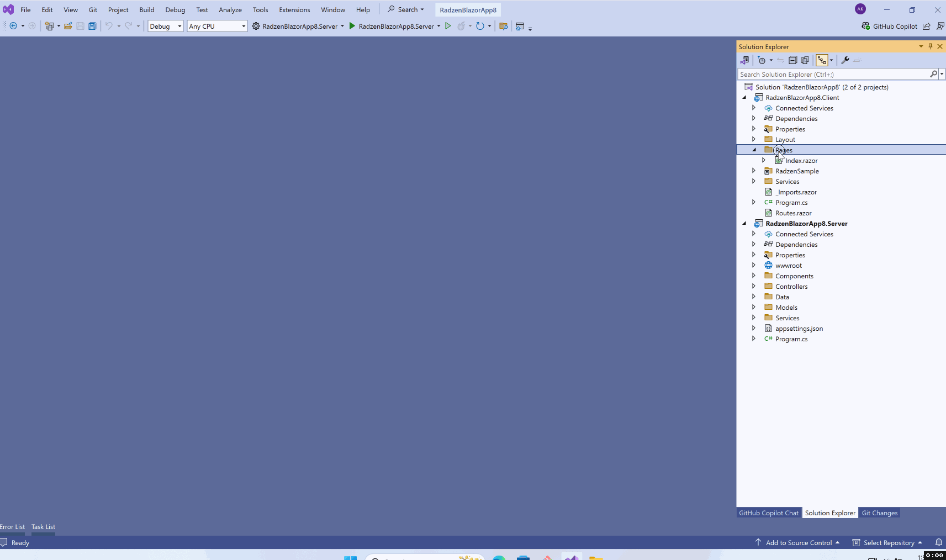Click the magnifier icon in Solution Explorer search

point(933,74)
